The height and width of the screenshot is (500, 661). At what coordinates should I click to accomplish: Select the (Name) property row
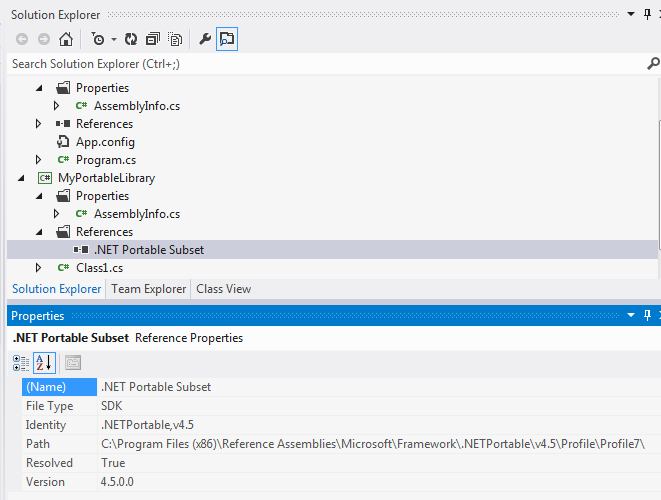coord(341,387)
